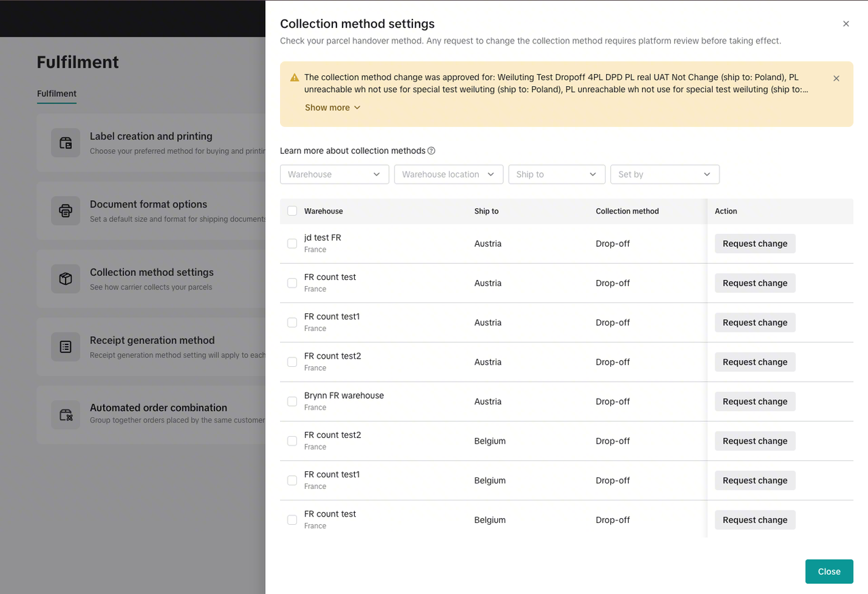Request change for FR count test Belgium

point(755,520)
